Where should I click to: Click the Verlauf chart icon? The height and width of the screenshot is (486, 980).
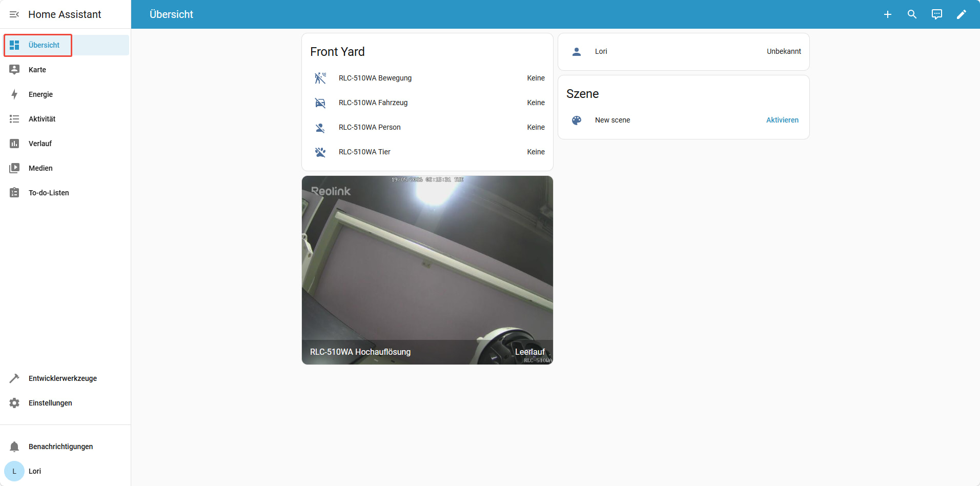coord(14,144)
